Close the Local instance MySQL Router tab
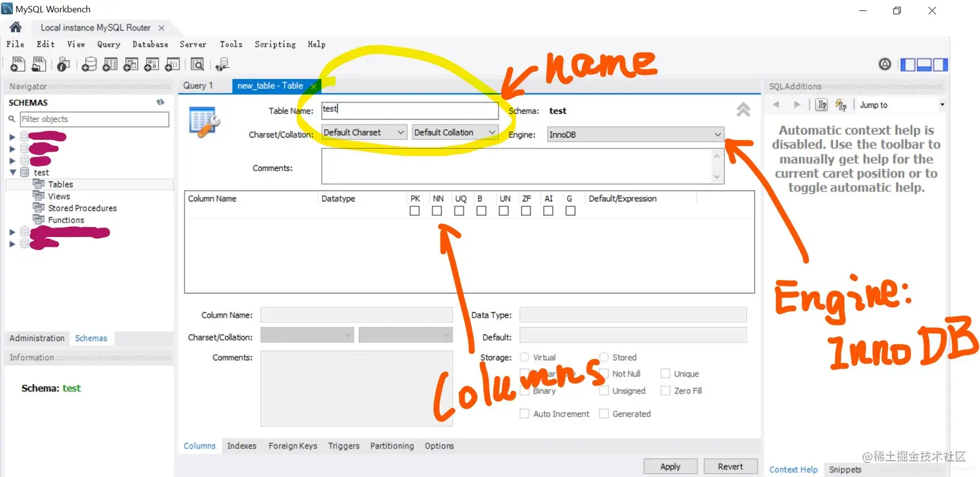The height and width of the screenshot is (477, 980). point(161,28)
